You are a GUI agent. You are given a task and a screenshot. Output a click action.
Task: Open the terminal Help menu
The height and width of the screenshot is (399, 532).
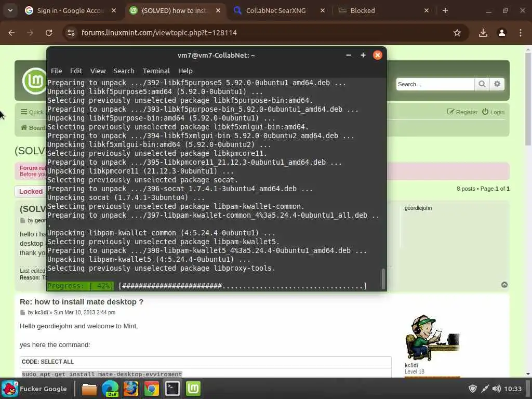(x=185, y=71)
